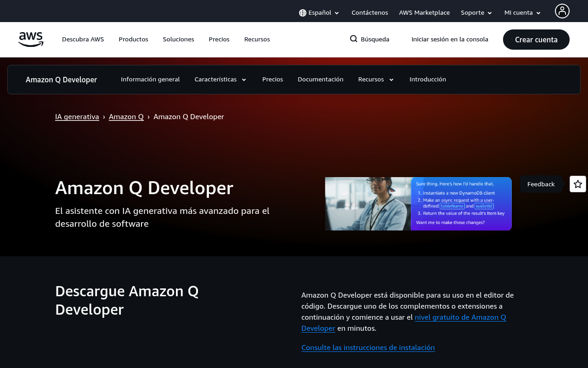Click the Amazon Q breadcrumb link
The width and height of the screenshot is (588, 368).
pos(126,116)
